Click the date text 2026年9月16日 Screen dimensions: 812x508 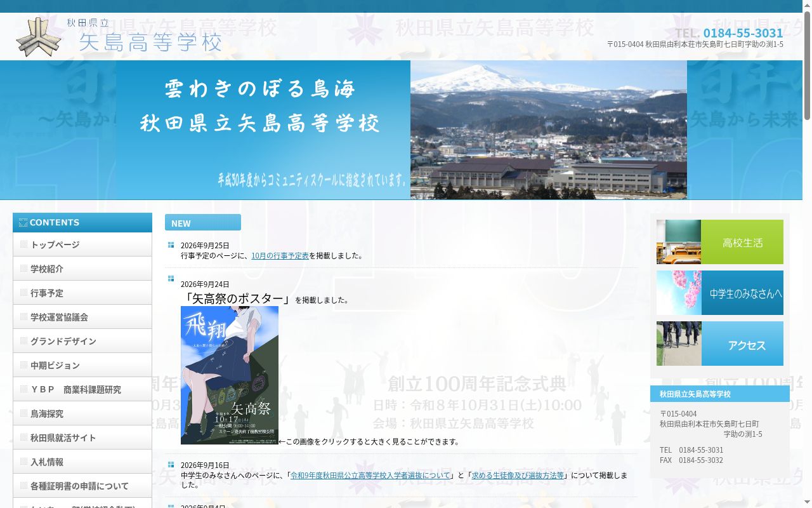click(x=205, y=465)
